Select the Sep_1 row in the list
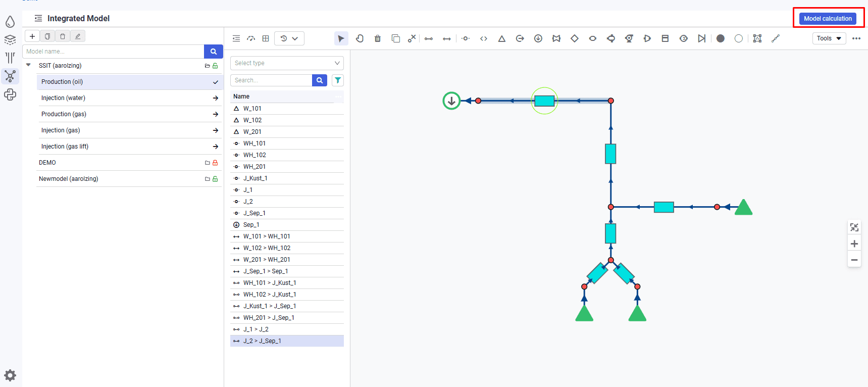This screenshot has width=868, height=387. click(x=287, y=225)
